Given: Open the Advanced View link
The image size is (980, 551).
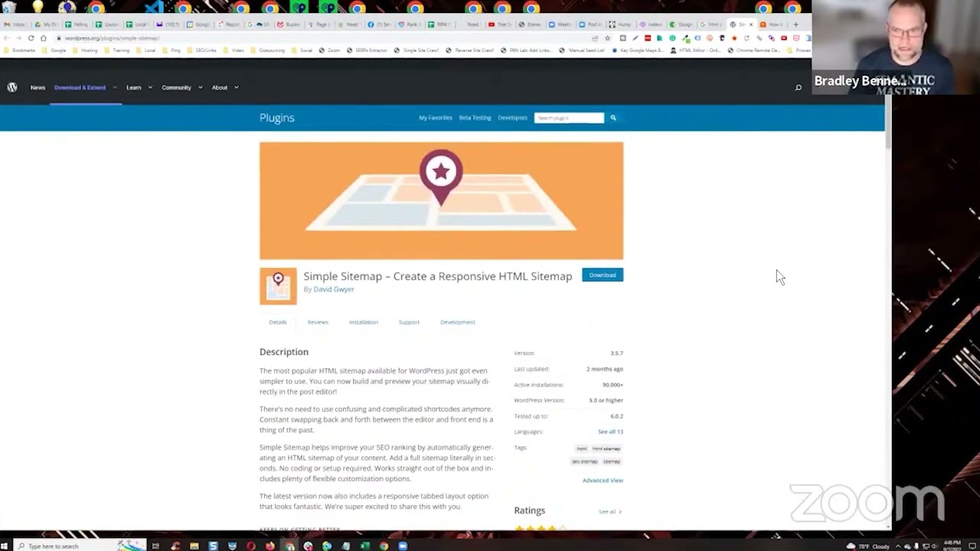Looking at the screenshot, I should (x=603, y=481).
